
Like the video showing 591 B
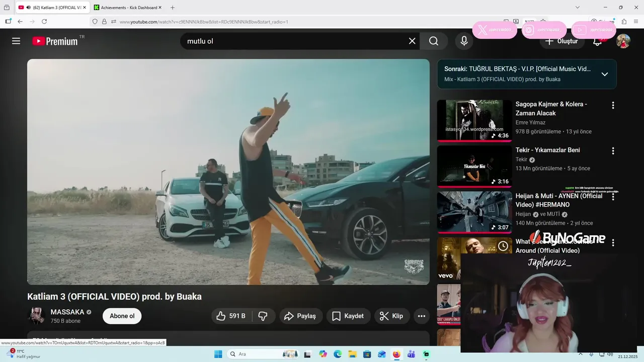(231, 316)
